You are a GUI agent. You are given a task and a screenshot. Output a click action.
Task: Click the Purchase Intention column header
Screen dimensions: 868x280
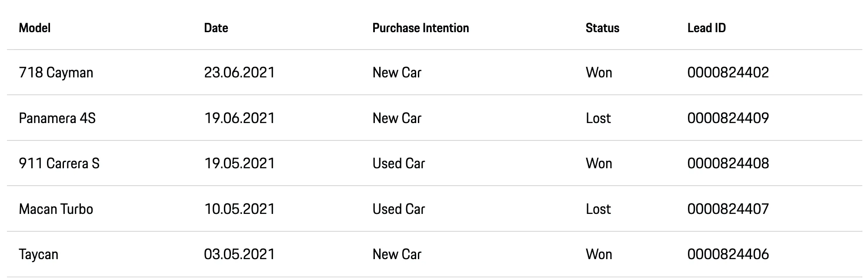[421, 28]
